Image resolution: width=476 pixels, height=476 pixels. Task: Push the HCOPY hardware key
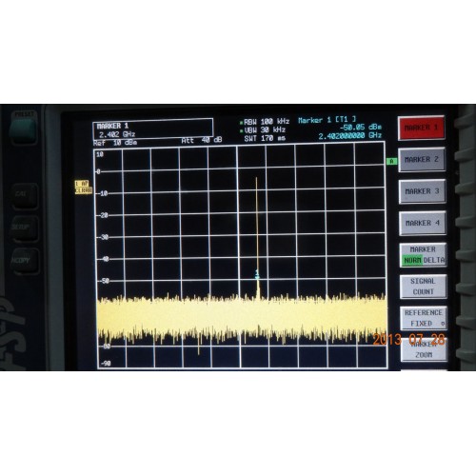coord(24,261)
